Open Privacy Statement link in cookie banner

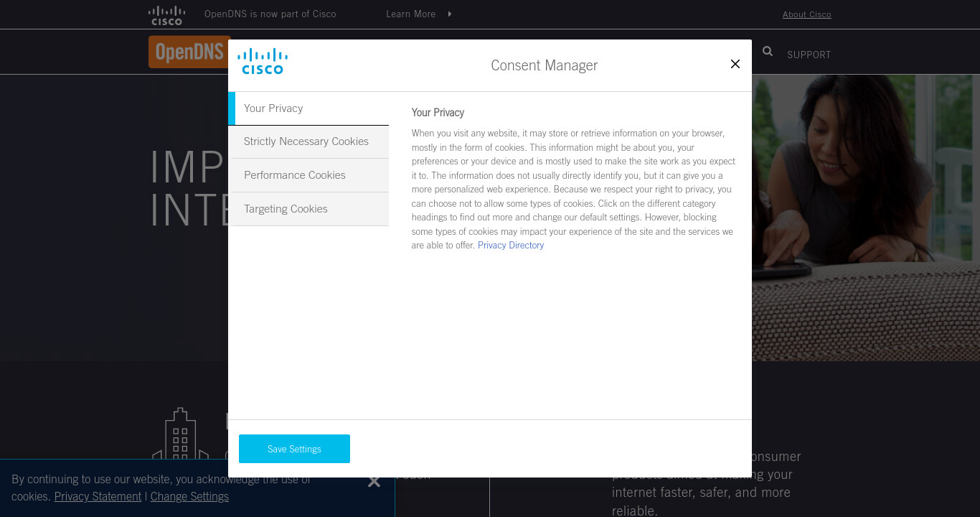click(98, 496)
